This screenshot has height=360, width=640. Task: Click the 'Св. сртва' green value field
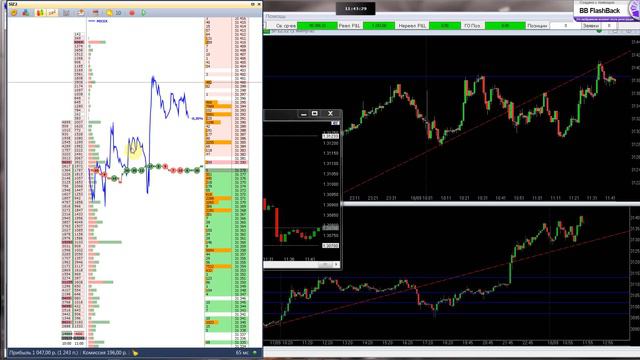click(317, 26)
